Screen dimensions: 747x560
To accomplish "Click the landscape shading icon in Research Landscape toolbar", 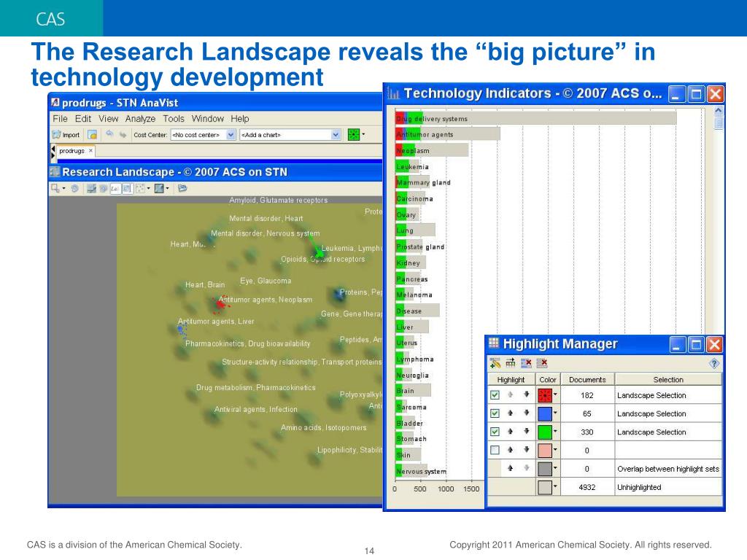I will (159, 189).
